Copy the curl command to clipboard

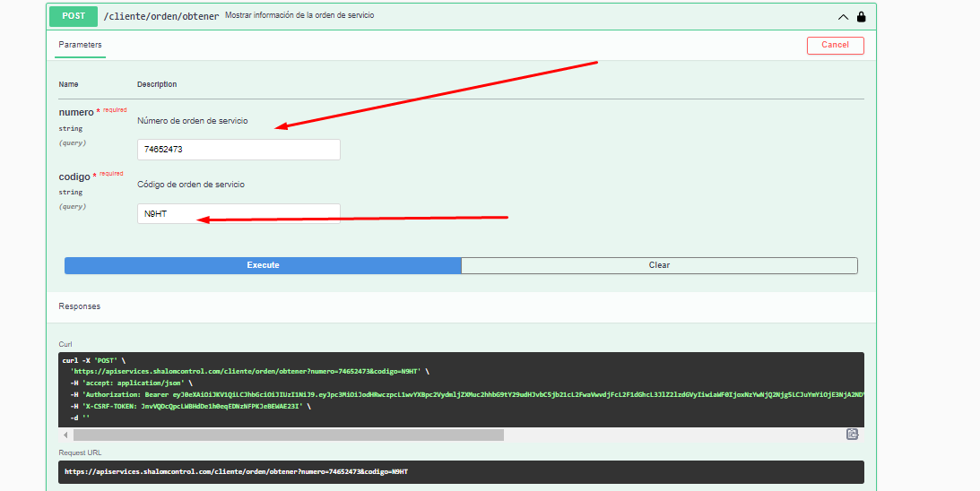(852, 435)
